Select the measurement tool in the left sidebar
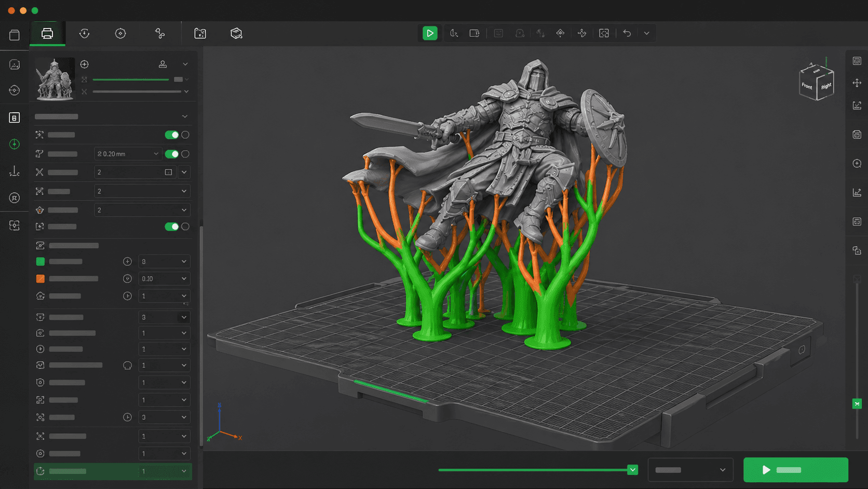 [15, 171]
